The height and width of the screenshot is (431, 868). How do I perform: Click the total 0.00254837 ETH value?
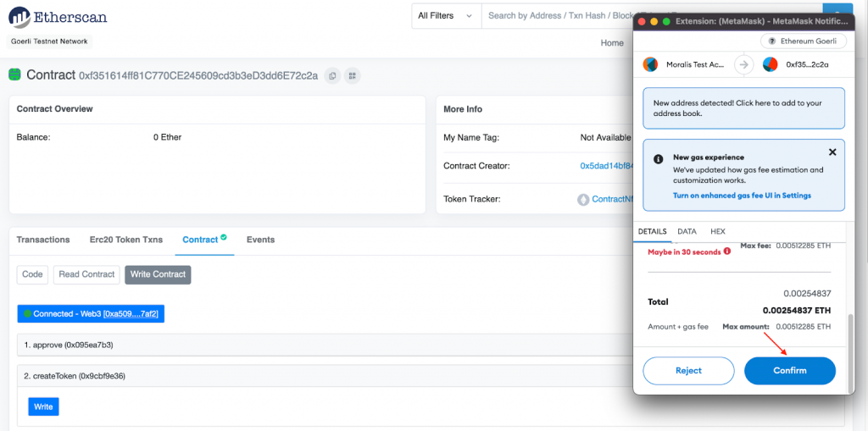point(797,311)
